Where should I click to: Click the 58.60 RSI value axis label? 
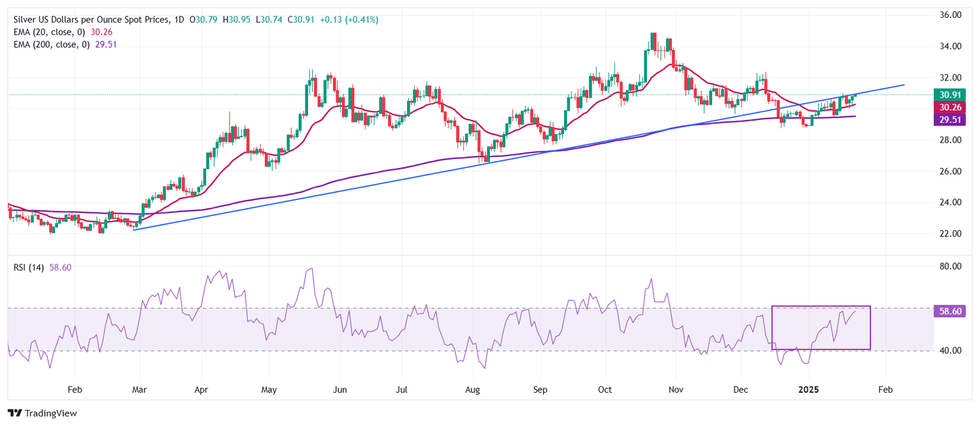coord(946,311)
